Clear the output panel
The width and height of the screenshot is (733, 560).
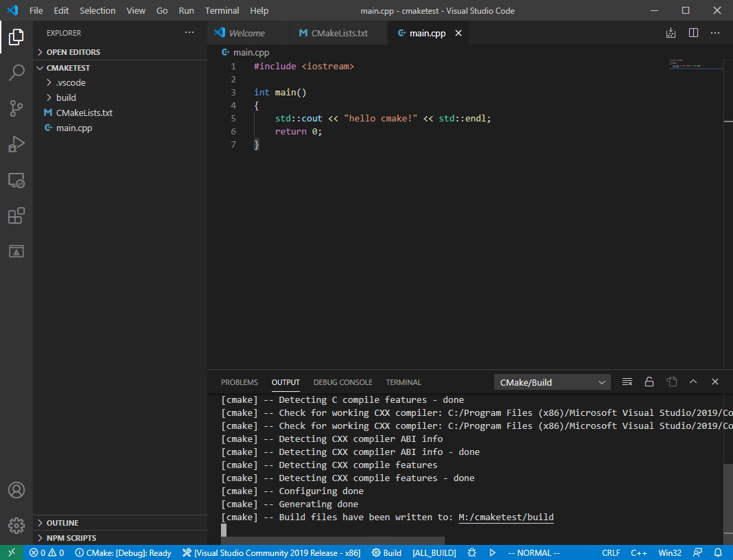pyautogui.click(x=627, y=382)
